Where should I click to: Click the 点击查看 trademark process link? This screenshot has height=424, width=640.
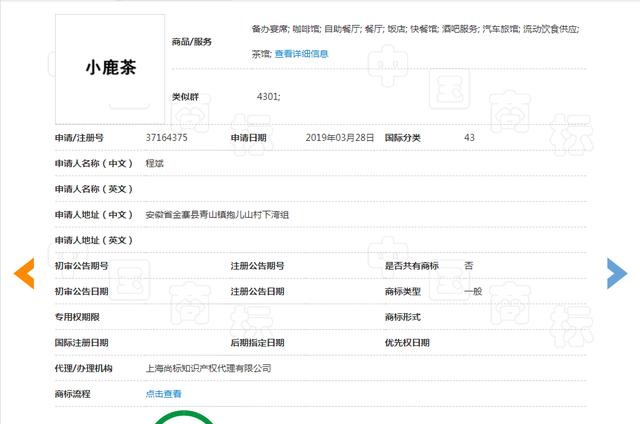(x=163, y=394)
